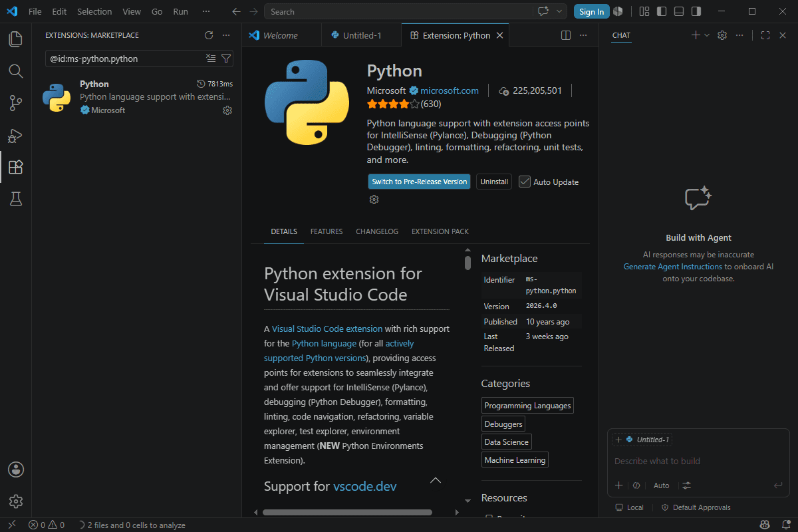Open notifications bell in status bar
Image resolution: width=798 pixels, height=532 pixels.
pos(785,525)
